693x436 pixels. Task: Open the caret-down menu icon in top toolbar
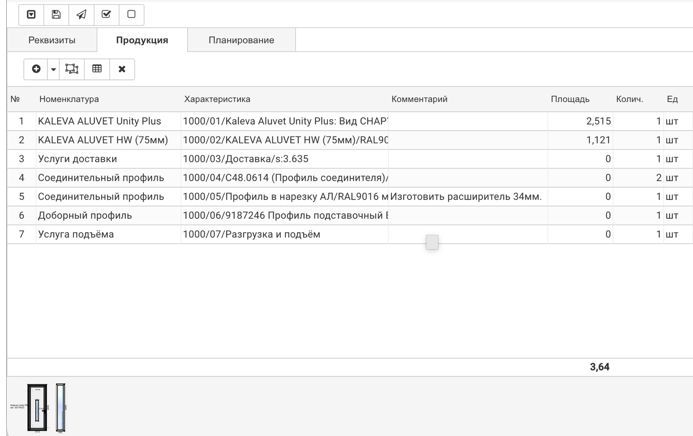(x=31, y=15)
